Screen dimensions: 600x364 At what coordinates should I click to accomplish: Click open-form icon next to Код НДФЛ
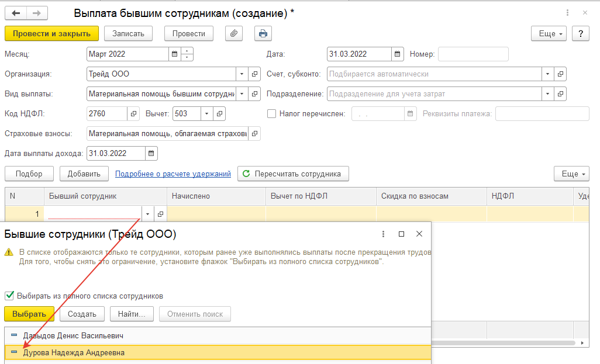[x=133, y=114]
